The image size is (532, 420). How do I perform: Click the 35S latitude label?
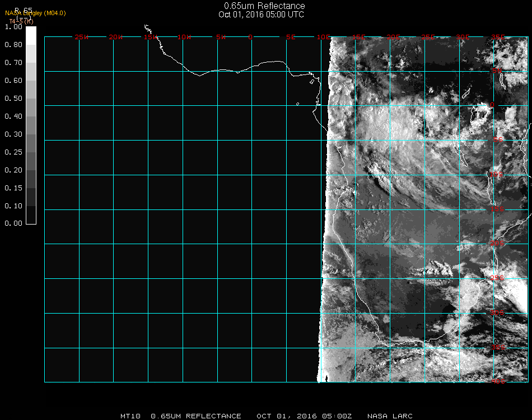click(498, 347)
